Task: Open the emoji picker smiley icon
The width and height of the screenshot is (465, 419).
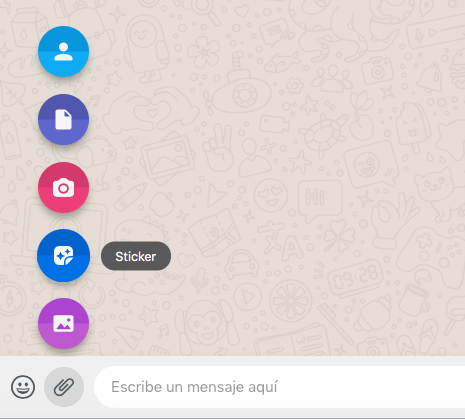Action: pyautogui.click(x=23, y=387)
